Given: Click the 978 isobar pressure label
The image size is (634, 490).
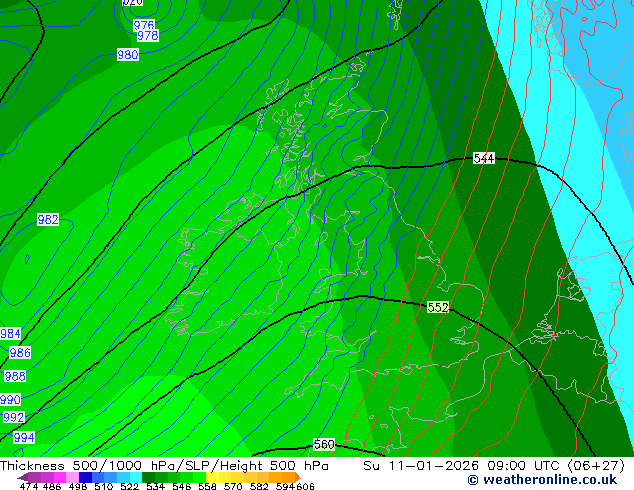Looking at the screenshot, I should click(x=148, y=36).
